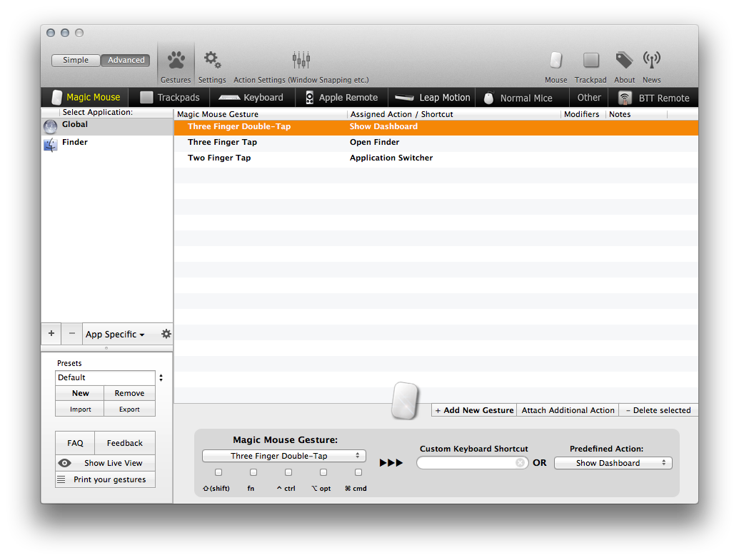
Task: Open the Show Dashboard predefined action dropdown
Action: click(613, 463)
